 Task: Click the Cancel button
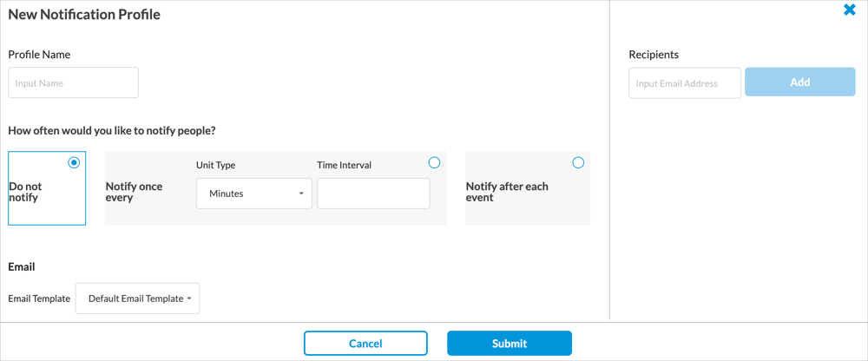(365, 344)
